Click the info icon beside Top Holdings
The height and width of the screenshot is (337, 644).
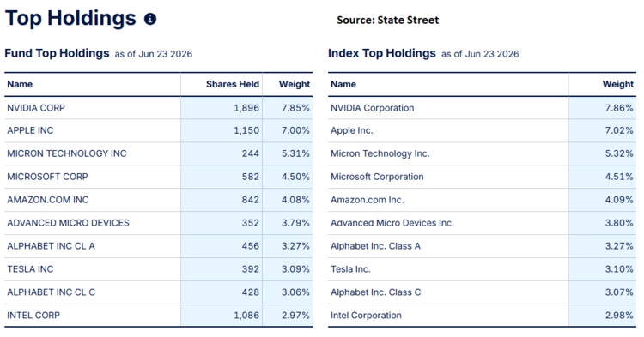point(150,19)
